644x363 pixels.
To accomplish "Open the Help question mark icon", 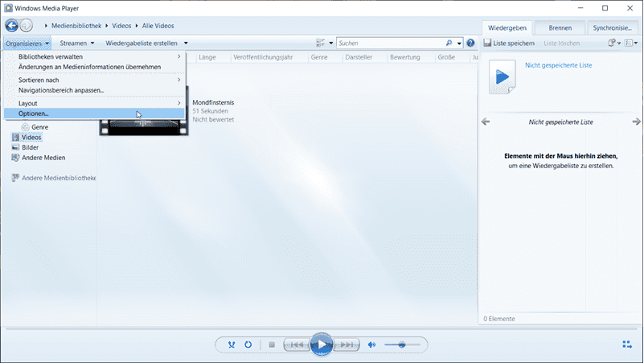I will pyautogui.click(x=470, y=43).
